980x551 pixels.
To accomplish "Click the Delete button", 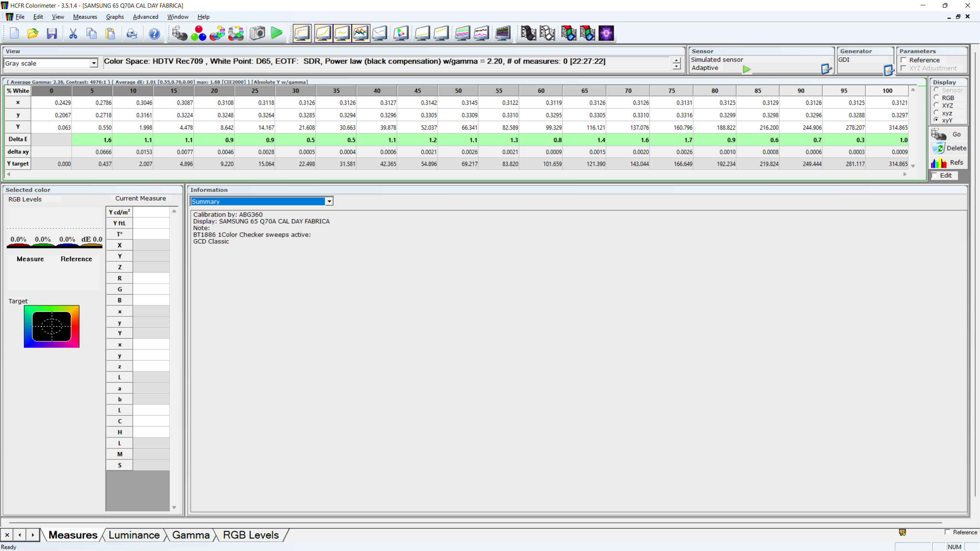I will 949,148.
